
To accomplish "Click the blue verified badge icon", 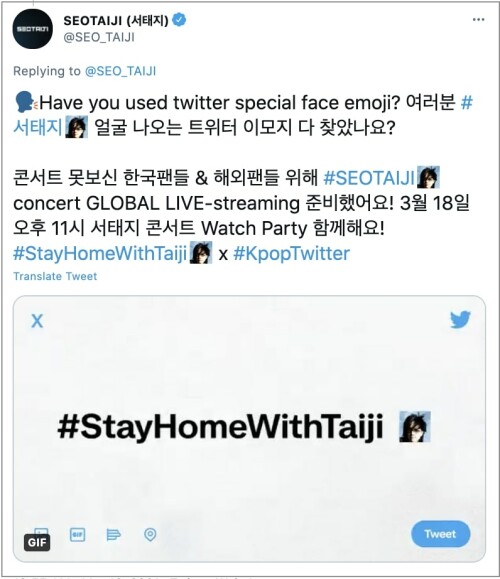I will [179, 20].
